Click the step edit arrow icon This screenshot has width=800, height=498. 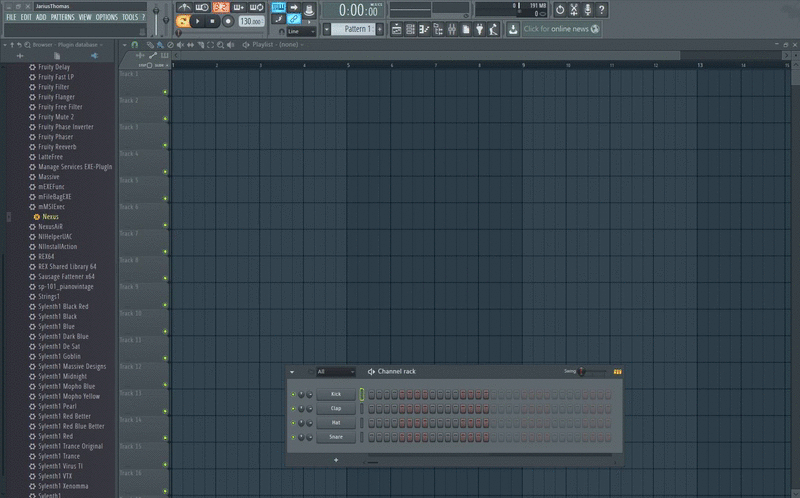tap(294, 7)
